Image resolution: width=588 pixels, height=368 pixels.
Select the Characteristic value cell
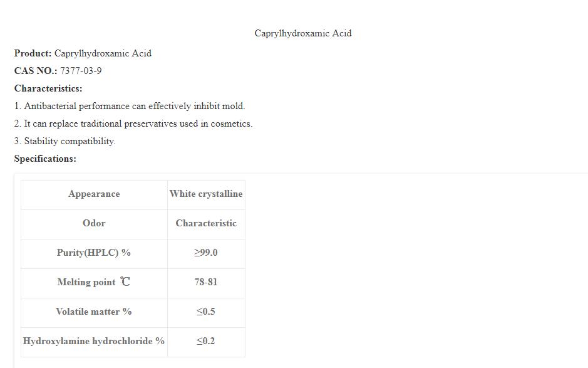[x=206, y=224]
